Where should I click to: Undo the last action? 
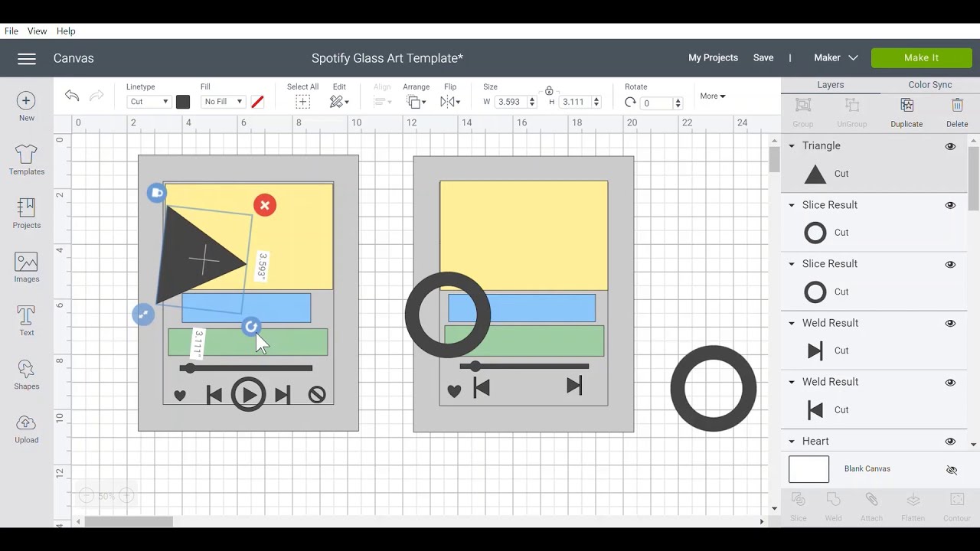coord(72,96)
